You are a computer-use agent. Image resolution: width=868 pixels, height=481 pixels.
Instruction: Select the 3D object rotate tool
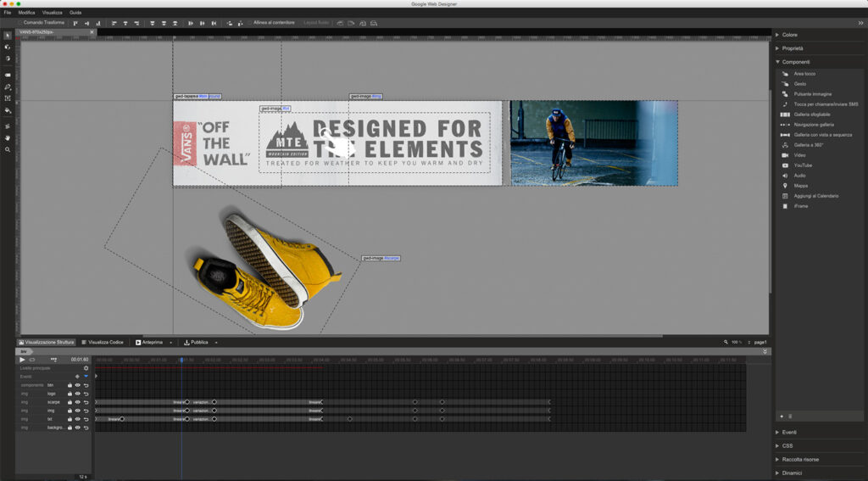coord(7,48)
